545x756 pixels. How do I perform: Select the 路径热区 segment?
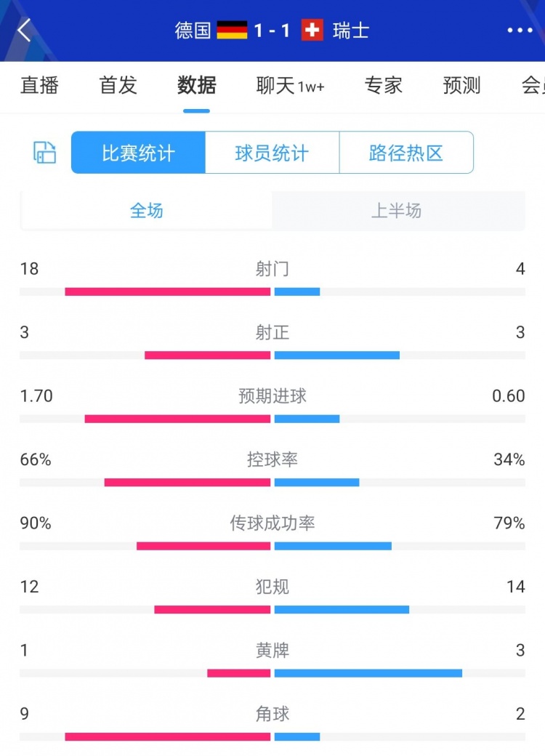(x=406, y=153)
